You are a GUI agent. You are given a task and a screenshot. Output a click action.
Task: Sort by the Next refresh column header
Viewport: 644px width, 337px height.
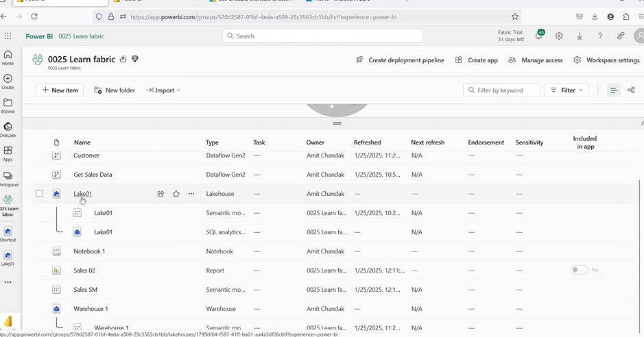[x=427, y=142]
